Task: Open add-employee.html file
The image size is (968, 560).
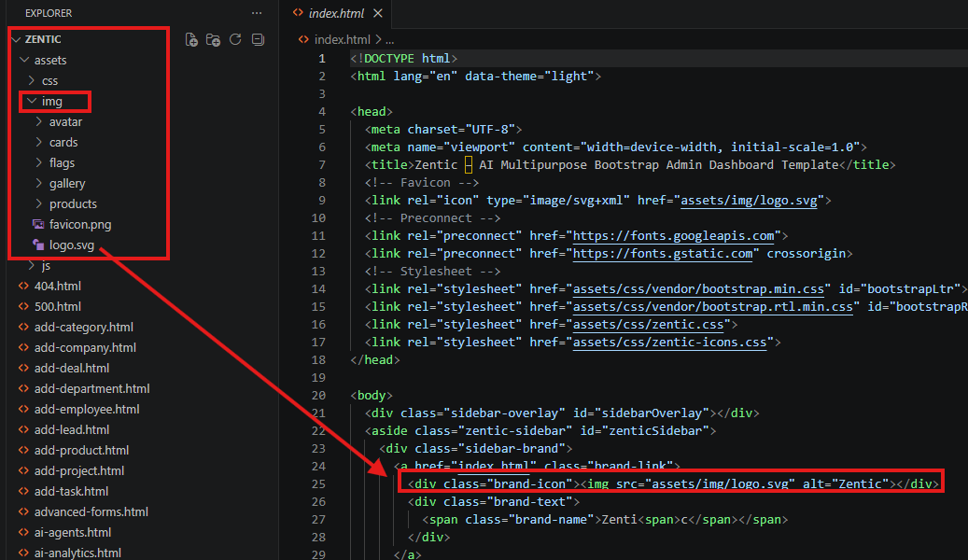Action: [87, 410]
